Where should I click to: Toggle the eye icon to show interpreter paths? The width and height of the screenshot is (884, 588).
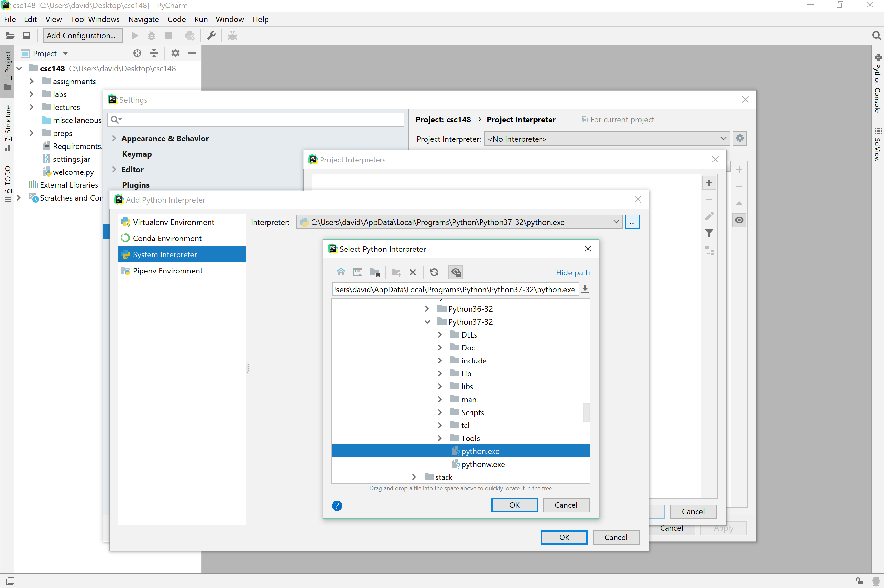click(739, 220)
